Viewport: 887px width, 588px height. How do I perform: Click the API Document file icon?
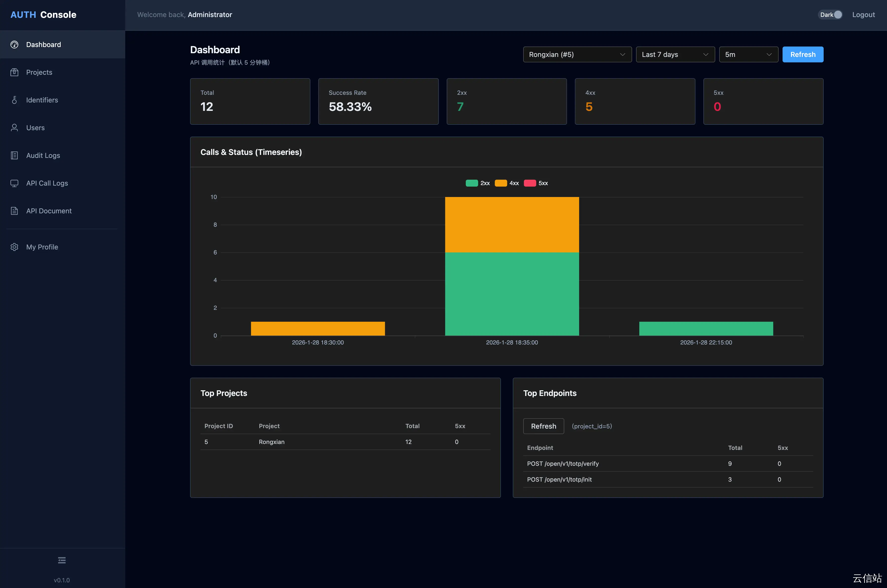[x=14, y=211]
